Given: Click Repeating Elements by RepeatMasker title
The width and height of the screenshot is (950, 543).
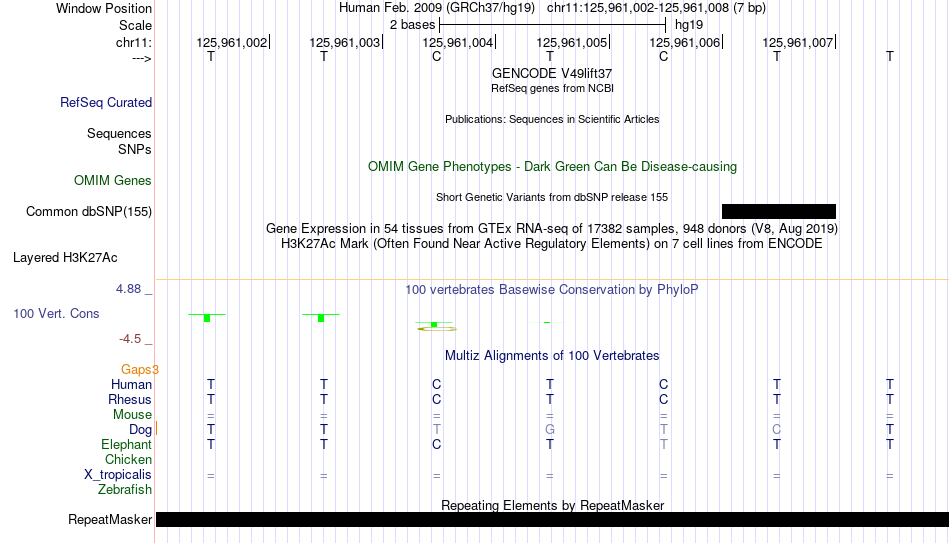Looking at the screenshot, I should click(x=552, y=505).
